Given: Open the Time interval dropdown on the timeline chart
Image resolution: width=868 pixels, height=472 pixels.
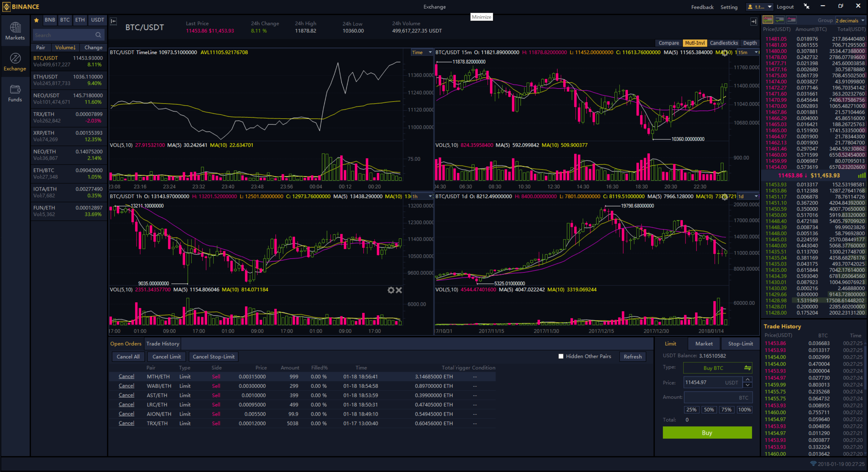Looking at the screenshot, I should 421,52.
